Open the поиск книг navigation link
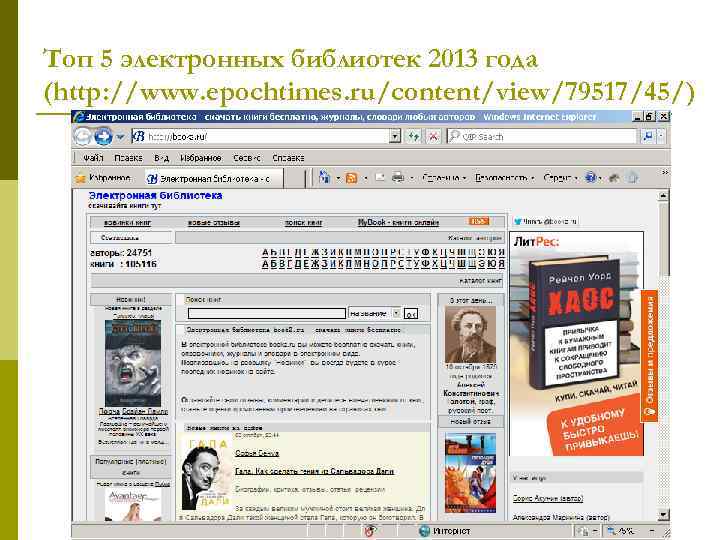The height and width of the screenshot is (540, 720). point(304,223)
